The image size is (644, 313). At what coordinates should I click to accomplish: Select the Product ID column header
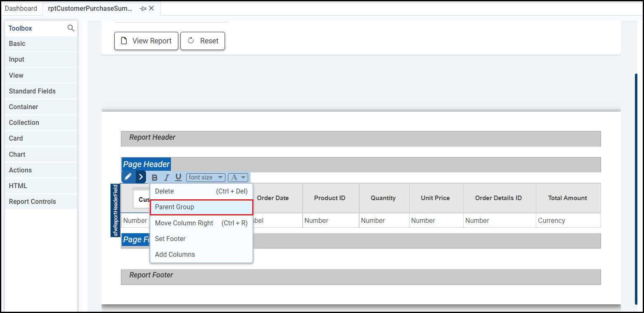click(331, 198)
